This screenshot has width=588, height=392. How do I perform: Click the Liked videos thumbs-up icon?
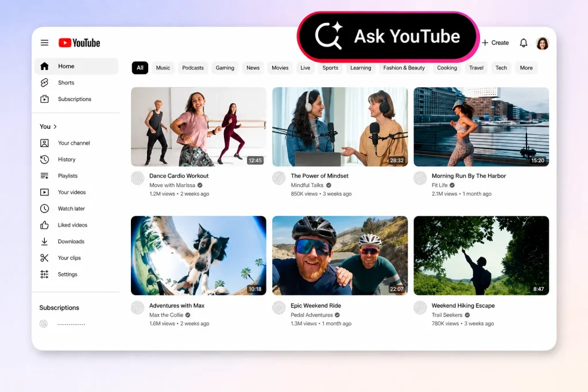[x=44, y=225]
